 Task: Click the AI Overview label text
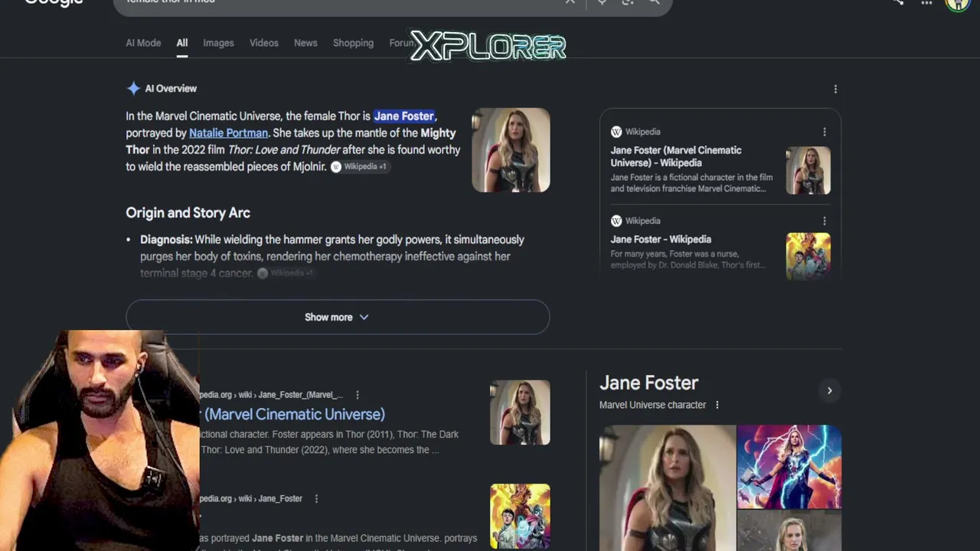click(171, 89)
